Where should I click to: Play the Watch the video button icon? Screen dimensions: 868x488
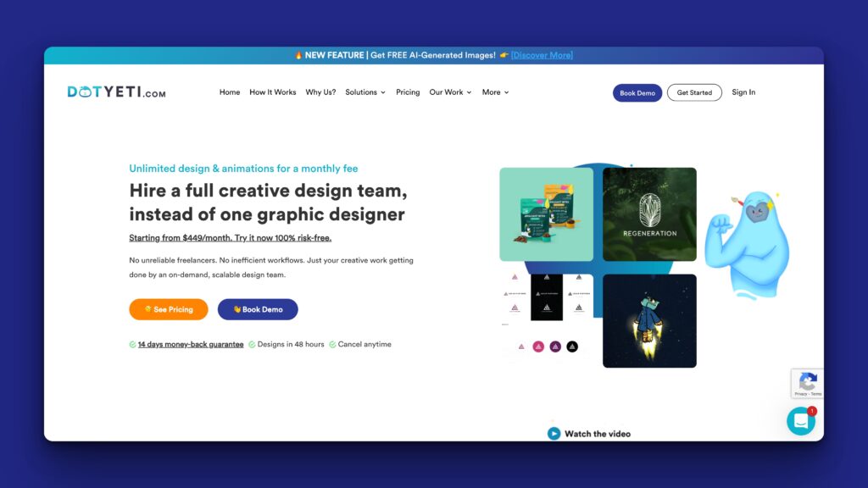[x=554, y=434]
